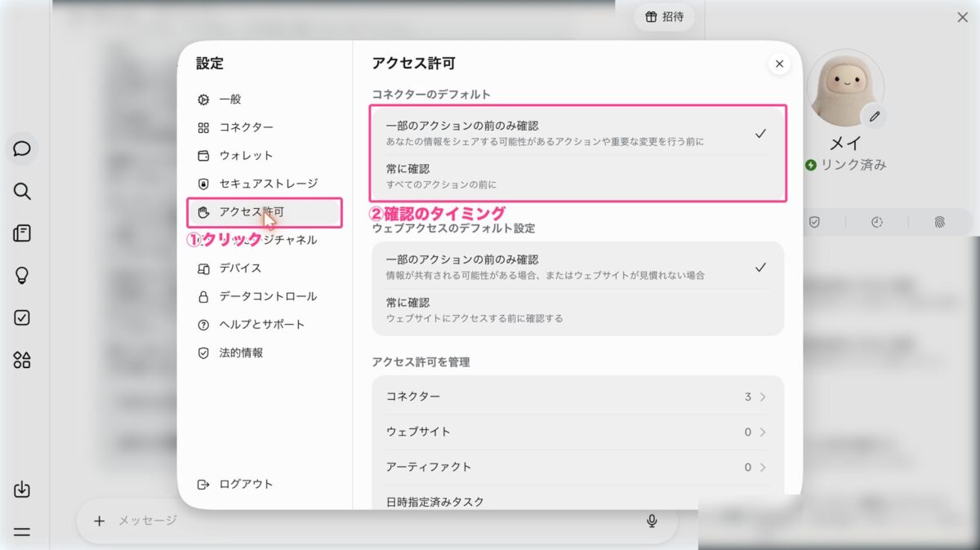This screenshot has height=550, width=980.
Task: Click the green linked status icon
Action: pos(810,165)
